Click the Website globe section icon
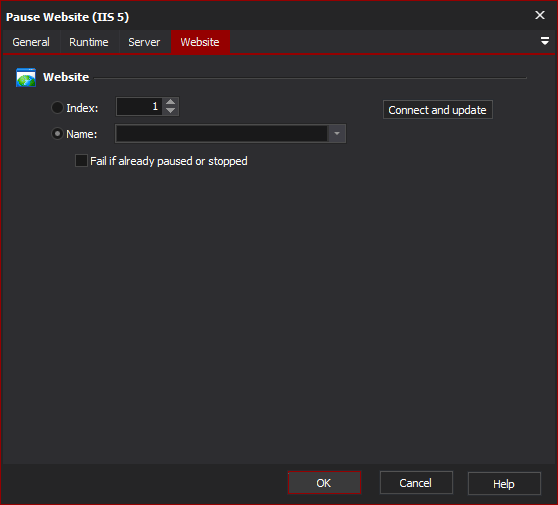 pos(26,77)
